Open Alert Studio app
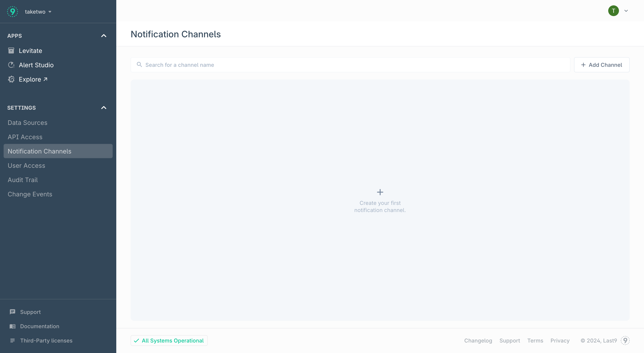Viewport: 644px width, 353px height. 36,65
